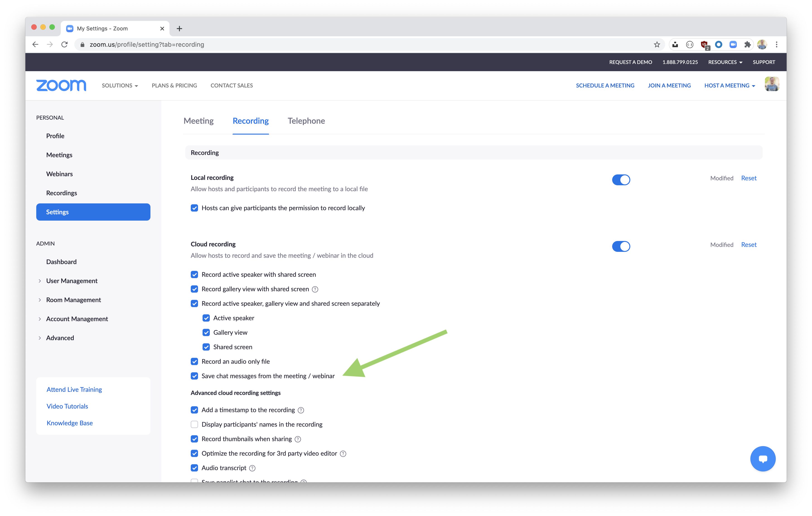This screenshot has height=516, width=812.
Task: Toggle the Cloud recording switch
Action: (x=621, y=246)
